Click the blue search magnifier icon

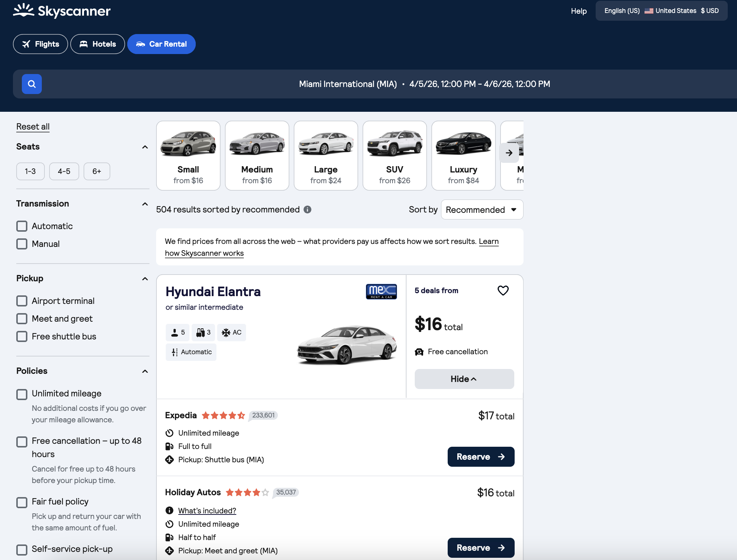pyautogui.click(x=32, y=84)
